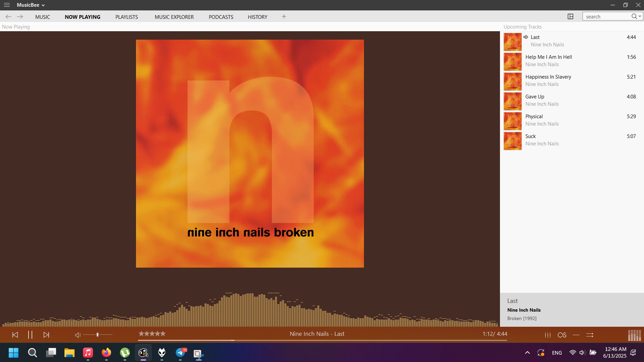Viewport: 644px width, 362px height.
Task: Toggle Last.fm scrobbling icon
Action: 562,335
